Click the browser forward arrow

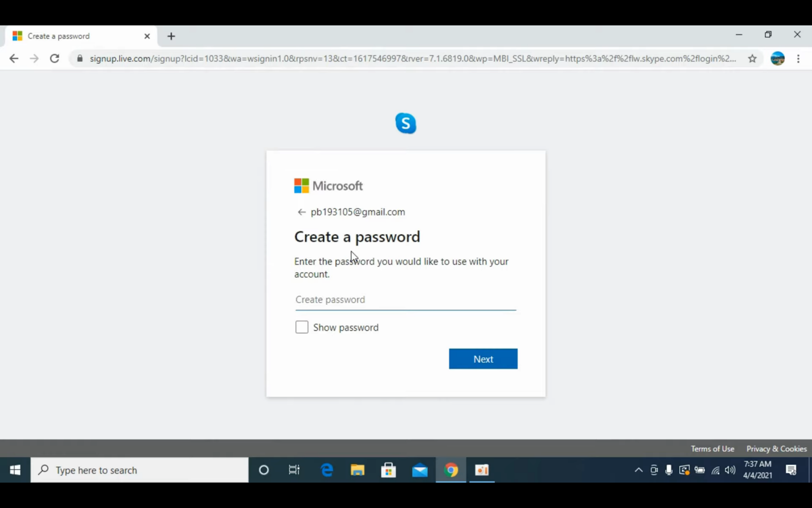34,58
